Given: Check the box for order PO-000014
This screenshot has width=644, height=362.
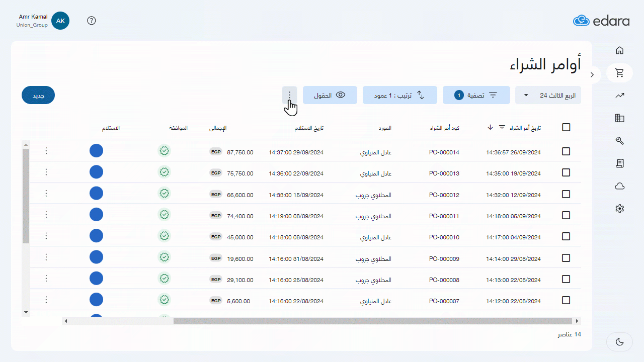Looking at the screenshot, I should coord(566,151).
